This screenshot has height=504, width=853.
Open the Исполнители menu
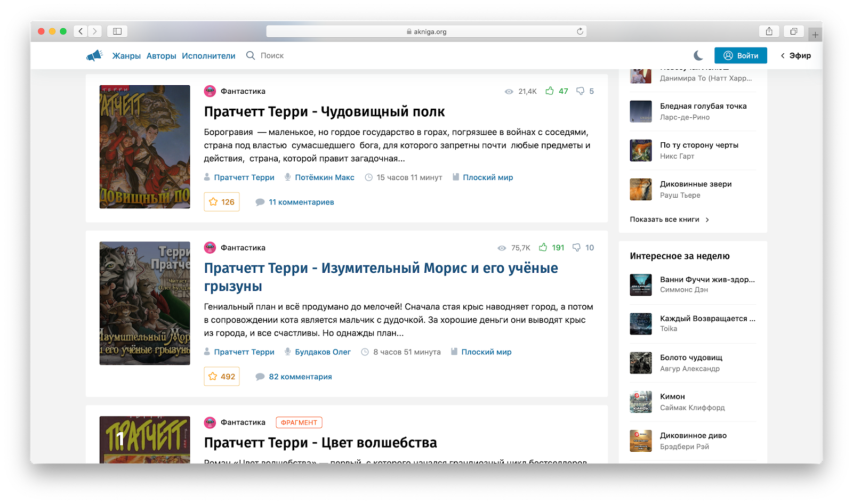pyautogui.click(x=208, y=56)
